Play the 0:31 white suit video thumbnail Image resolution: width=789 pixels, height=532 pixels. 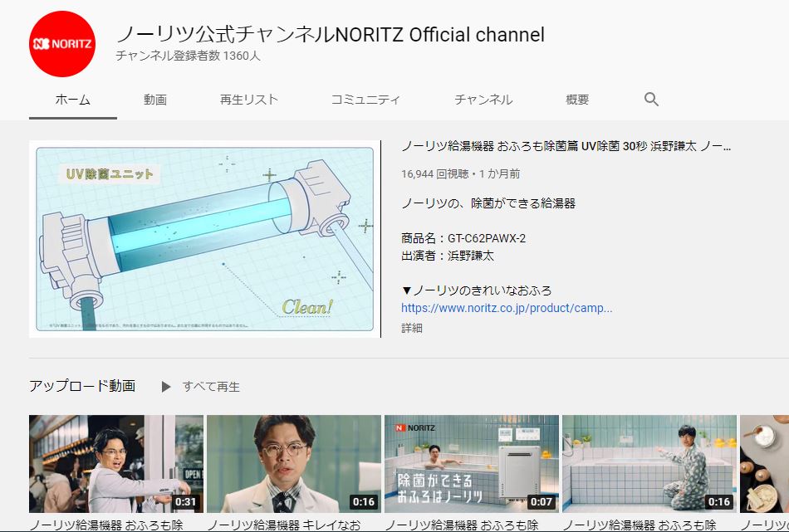tap(116, 463)
